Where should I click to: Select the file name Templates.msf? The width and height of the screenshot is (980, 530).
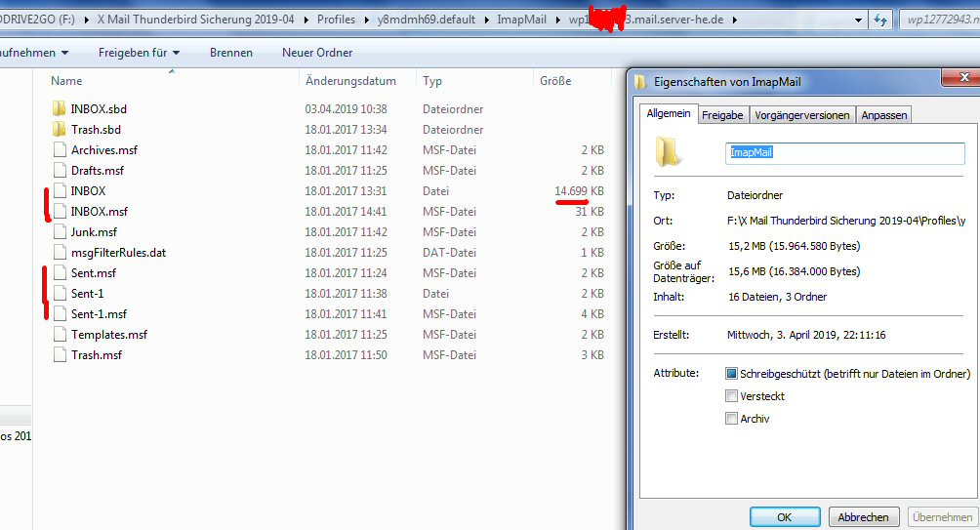click(109, 335)
